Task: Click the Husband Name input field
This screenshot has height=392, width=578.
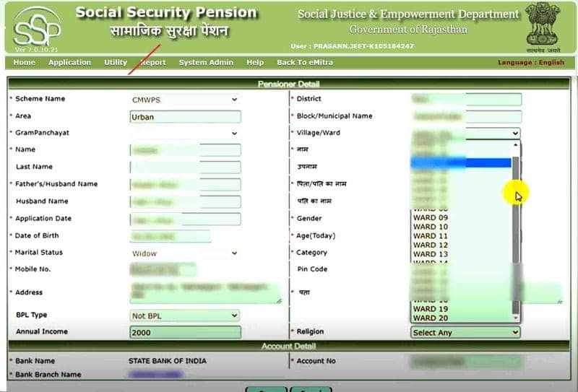Action: tap(186, 202)
